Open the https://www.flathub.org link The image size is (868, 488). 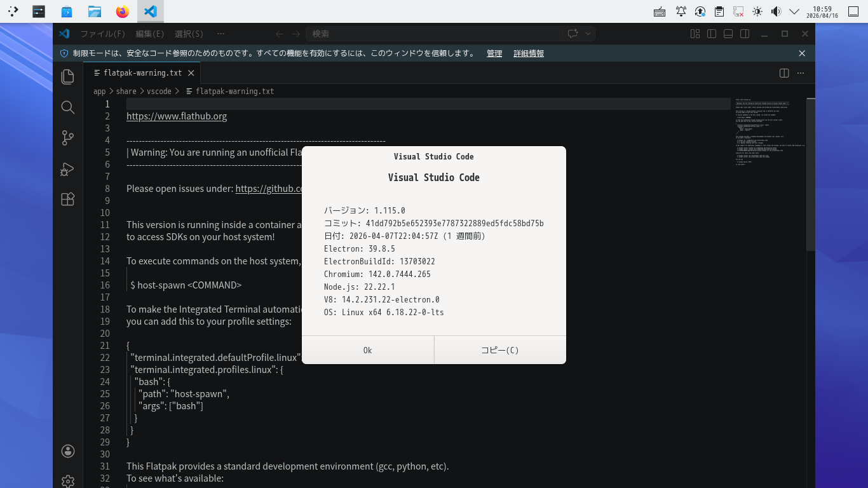[177, 116]
